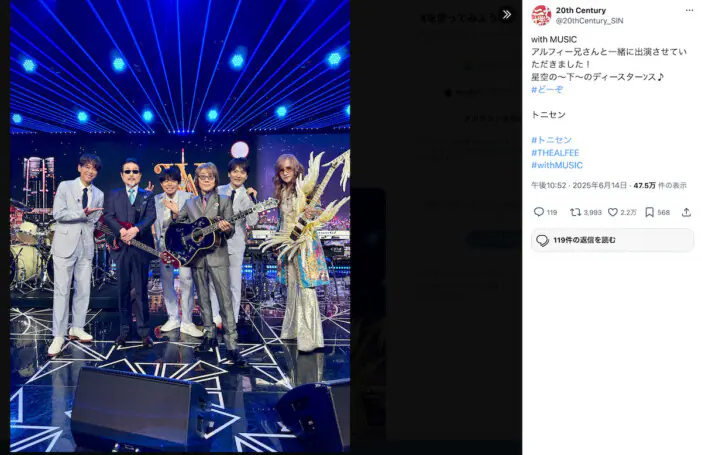Click the reply speech bubble icon
702x455 pixels.
pos(539,212)
